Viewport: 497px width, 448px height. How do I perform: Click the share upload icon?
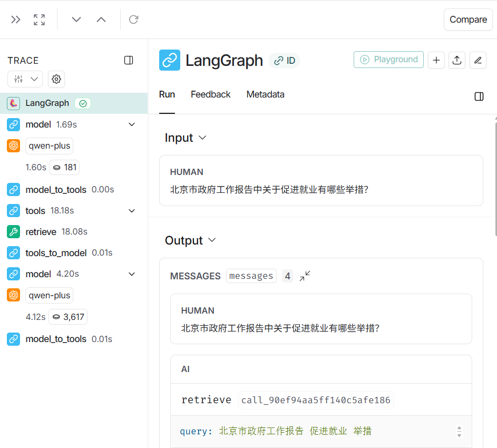tap(457, 60)
